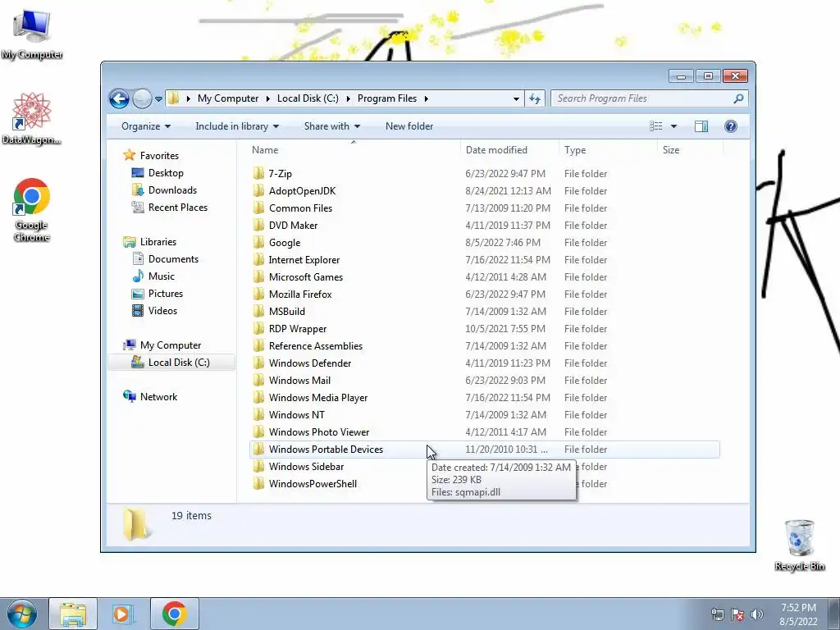Viewport: 840px width, 630px height.
Task: Expand the arrow after Local Disk (C:) breadcrumb
Action: (x=348, y=98)
